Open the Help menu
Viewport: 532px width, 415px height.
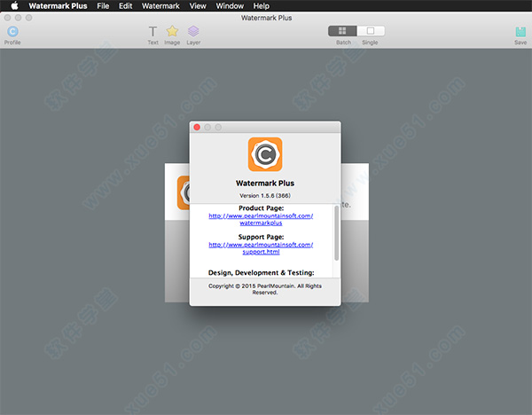pos(262,6)
